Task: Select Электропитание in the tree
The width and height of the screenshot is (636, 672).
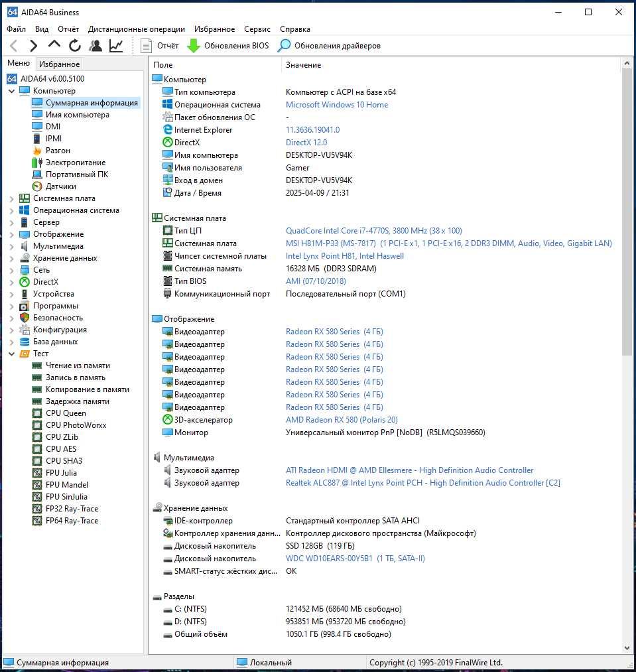Action: pyautogui.click(x=76, y=163)
